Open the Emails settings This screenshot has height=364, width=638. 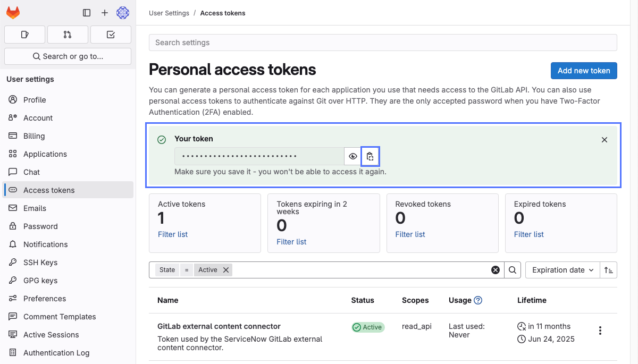pyautogui.click(x=68, y=208)
